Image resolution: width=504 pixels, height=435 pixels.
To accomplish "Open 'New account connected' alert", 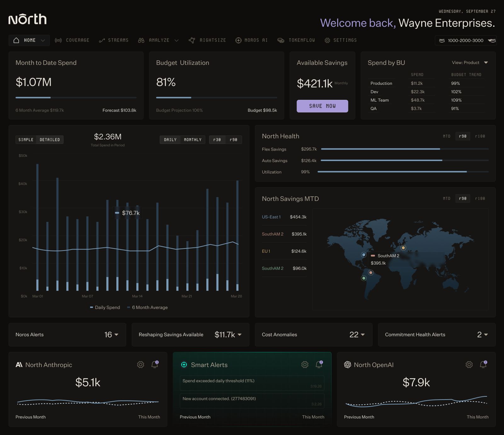I will (x=252, y=401).
